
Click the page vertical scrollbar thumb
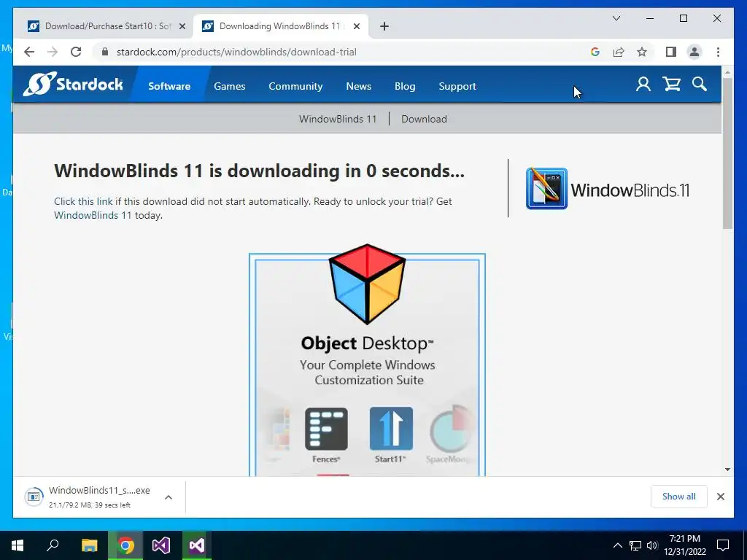coord(727,152)
